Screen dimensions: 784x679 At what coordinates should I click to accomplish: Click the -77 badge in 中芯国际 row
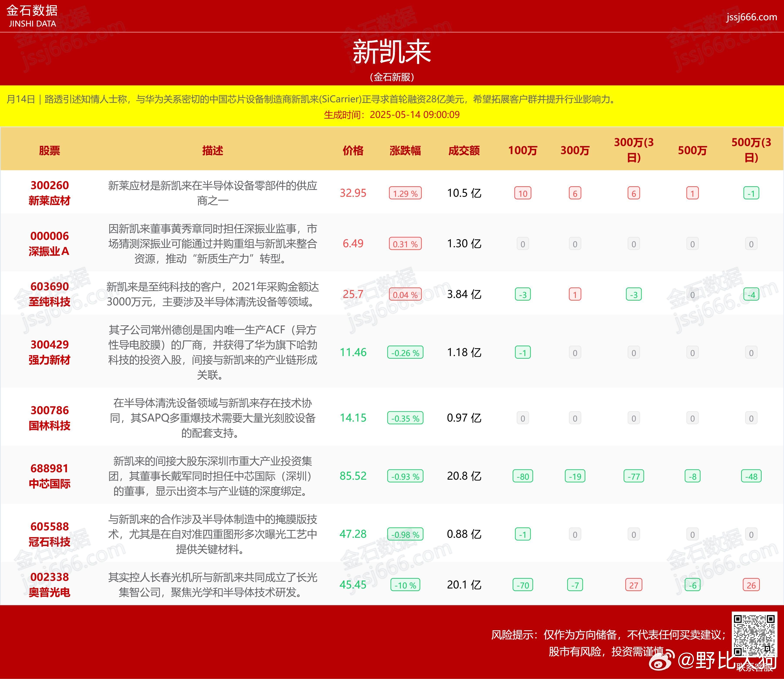(x=634, y=476)
